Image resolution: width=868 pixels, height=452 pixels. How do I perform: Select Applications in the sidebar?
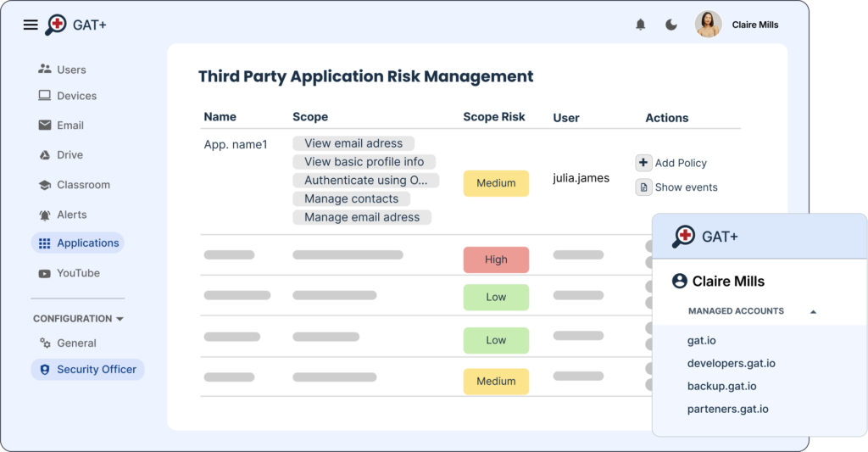[77, 243]
